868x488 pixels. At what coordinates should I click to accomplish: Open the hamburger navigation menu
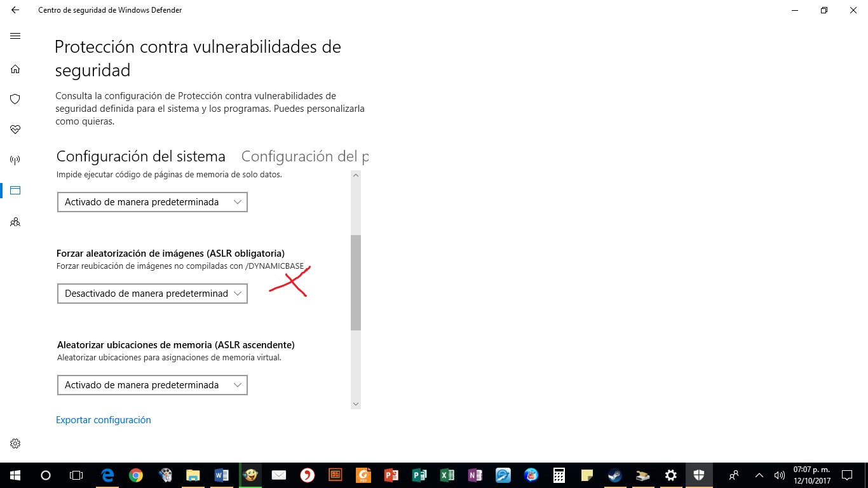coord(15,36)
